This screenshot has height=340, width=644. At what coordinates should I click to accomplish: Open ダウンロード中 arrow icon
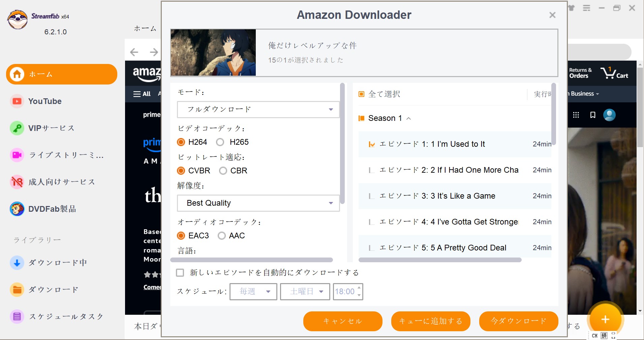(17, 263)
